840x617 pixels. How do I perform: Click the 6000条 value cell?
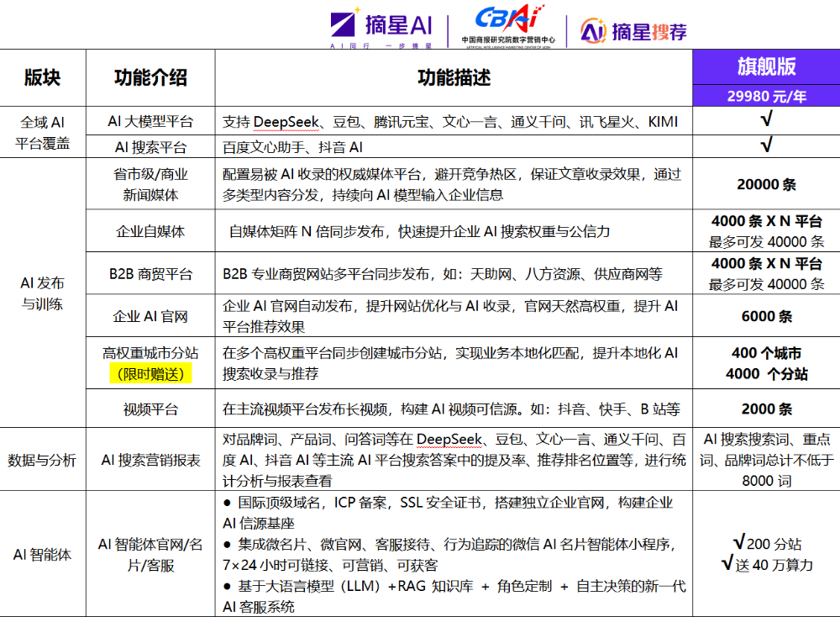[x=766, y=316]
